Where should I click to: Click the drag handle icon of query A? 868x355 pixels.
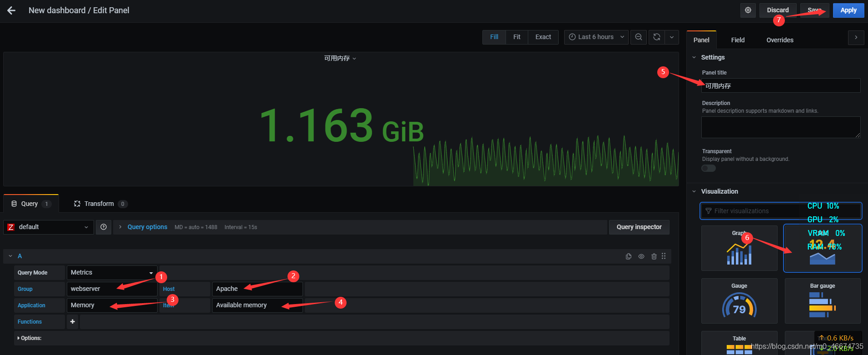pyautogui.click(x=664, y=256)
